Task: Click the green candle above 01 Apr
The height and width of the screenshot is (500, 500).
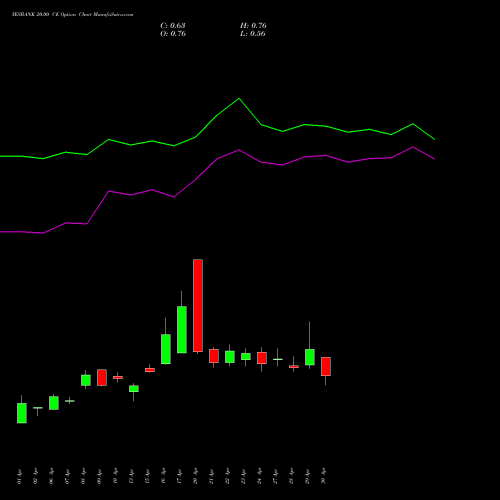Action: (22, 413)
